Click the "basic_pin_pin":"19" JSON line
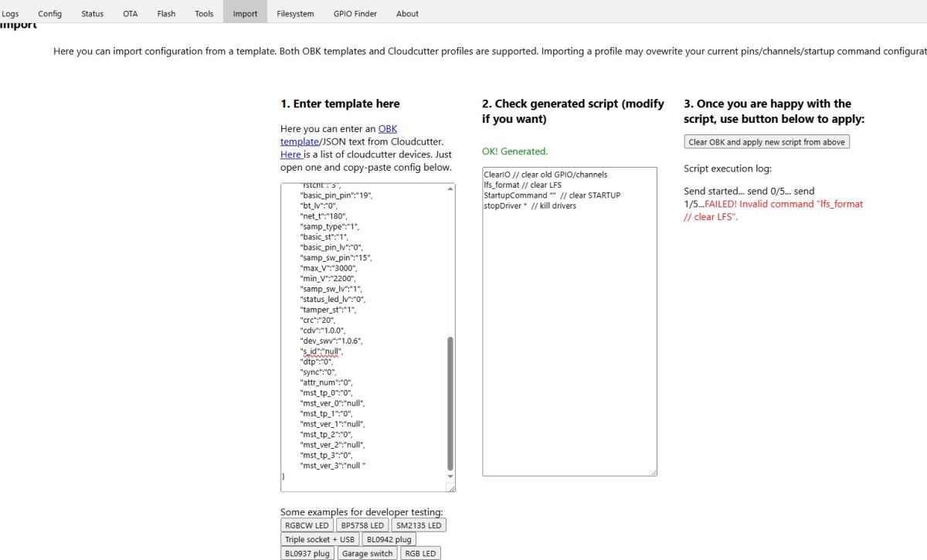This screenshot has height=560, width=927. tap(337, 195)
